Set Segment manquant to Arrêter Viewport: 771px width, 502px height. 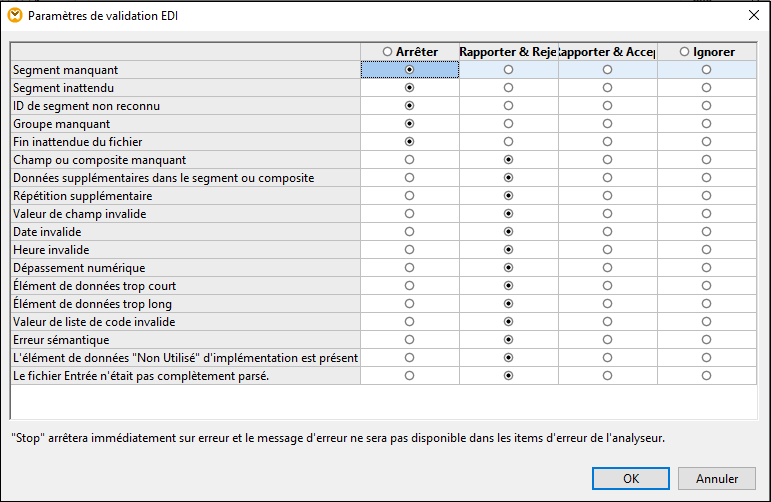point(409,70)
